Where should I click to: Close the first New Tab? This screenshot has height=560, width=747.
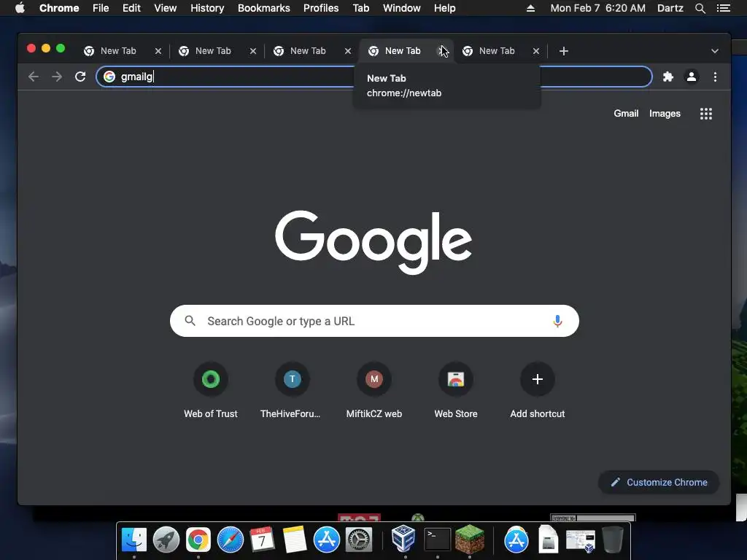[158, 51]
